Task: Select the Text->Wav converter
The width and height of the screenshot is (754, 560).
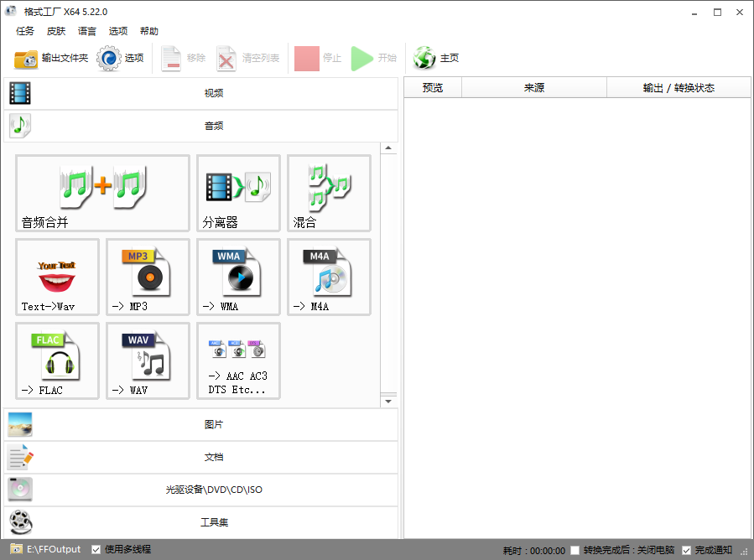Action: [x=57, y=277]
